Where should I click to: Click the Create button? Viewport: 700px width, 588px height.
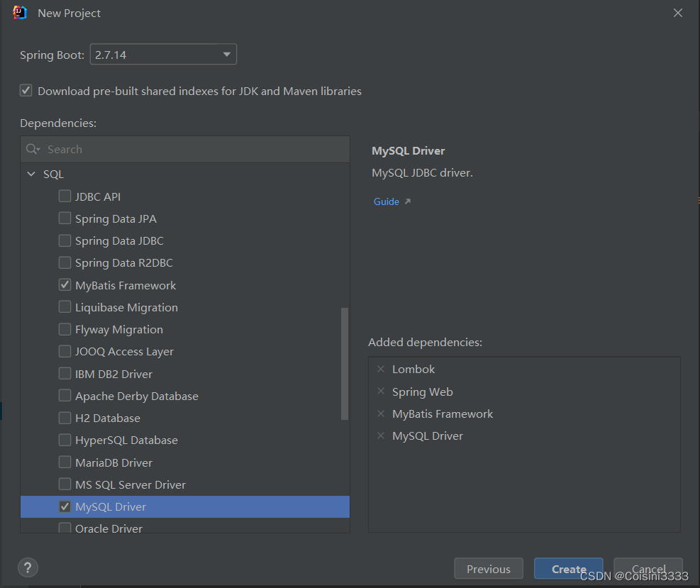[x=568, y=568]
